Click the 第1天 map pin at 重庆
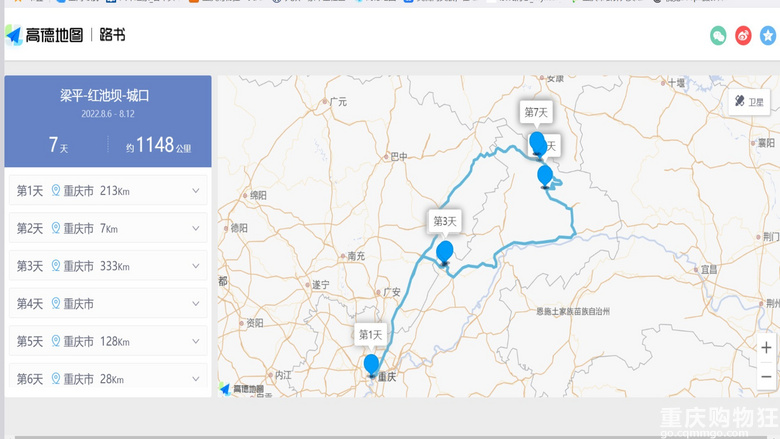 (x=372, y=365)
